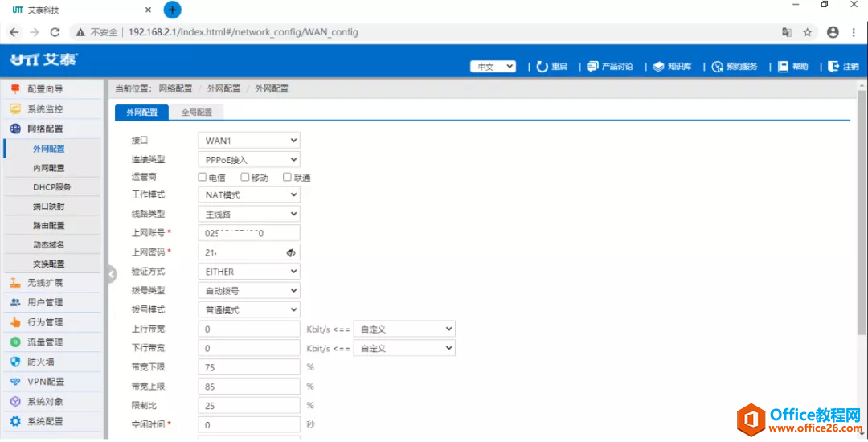Open the 工作模式 NAT模式 dropdown
The height and width of the screenshot is (442, 868).
[249, 194]
